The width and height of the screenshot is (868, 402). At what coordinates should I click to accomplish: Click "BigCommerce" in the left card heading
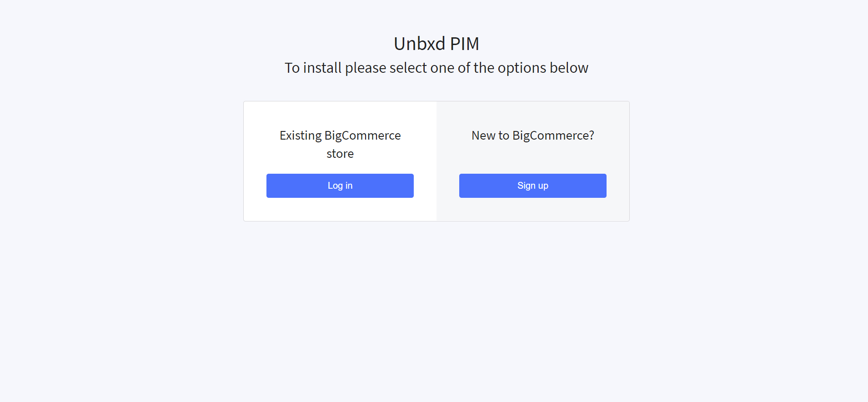362,136
